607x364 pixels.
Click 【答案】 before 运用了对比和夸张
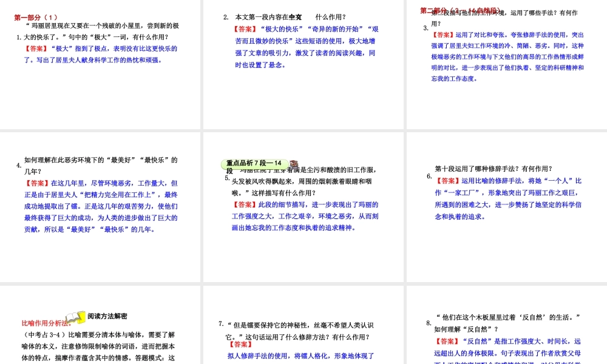[x=443, y=35]
